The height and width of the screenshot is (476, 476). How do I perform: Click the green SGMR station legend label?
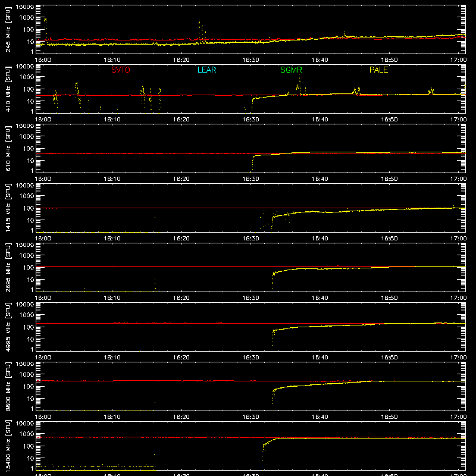291,70
